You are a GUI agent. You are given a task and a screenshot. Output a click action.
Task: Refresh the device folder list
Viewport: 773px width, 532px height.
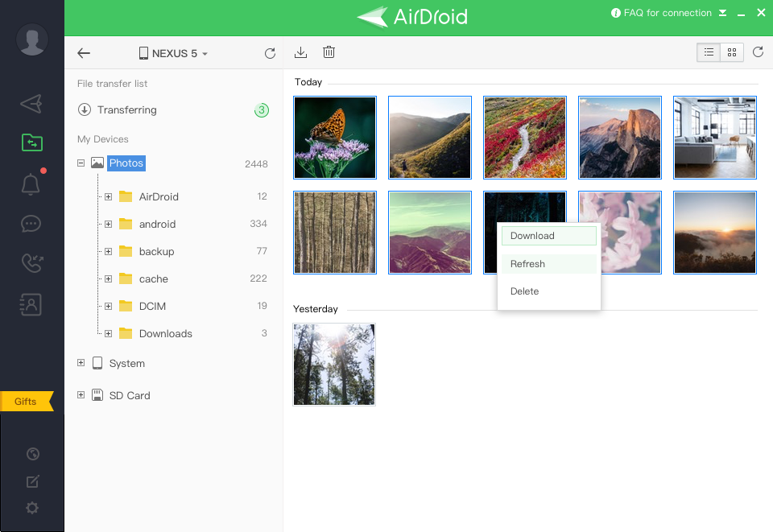pos(270,53)
